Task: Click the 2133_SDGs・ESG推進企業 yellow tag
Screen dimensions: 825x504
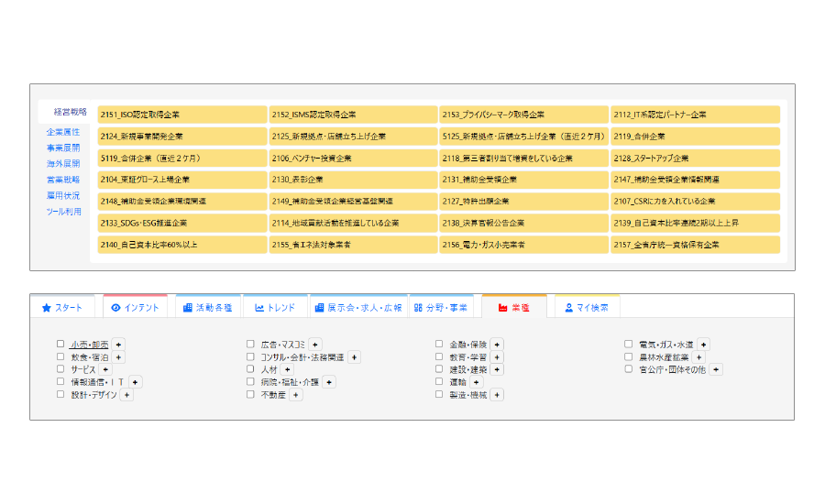Action: (181, 223)
